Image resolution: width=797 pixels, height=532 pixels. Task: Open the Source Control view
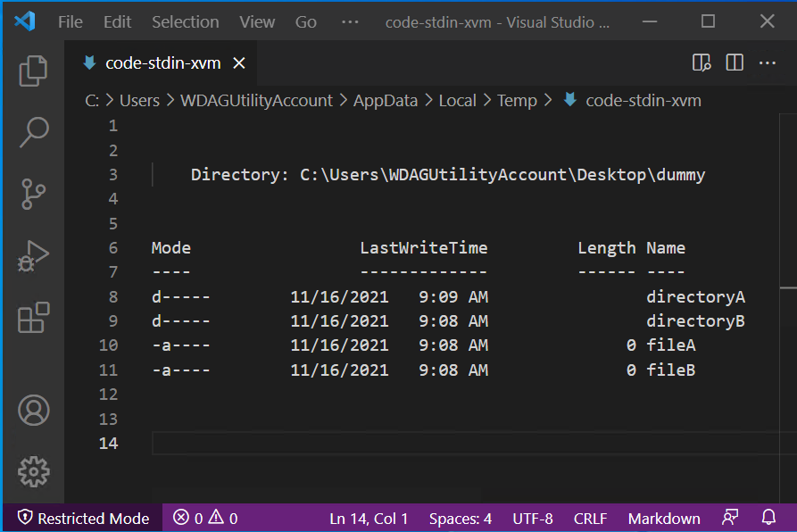(33, 195)
